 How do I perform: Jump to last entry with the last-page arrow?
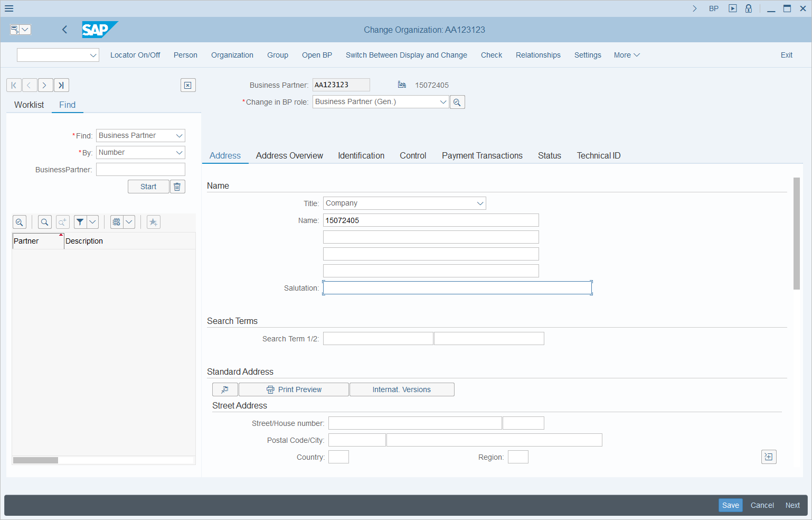pyautogui.click(x=61, y=85)
